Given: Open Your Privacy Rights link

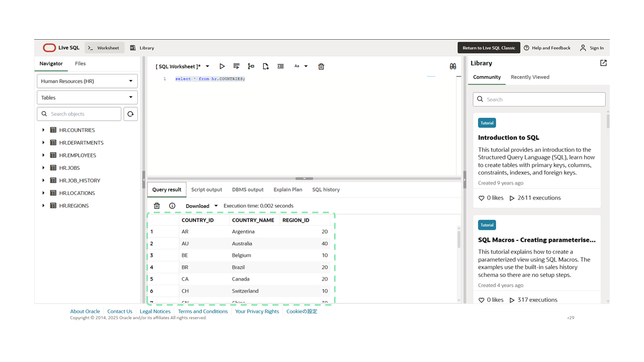Looking at the screenshot, I should click(257, 311).
